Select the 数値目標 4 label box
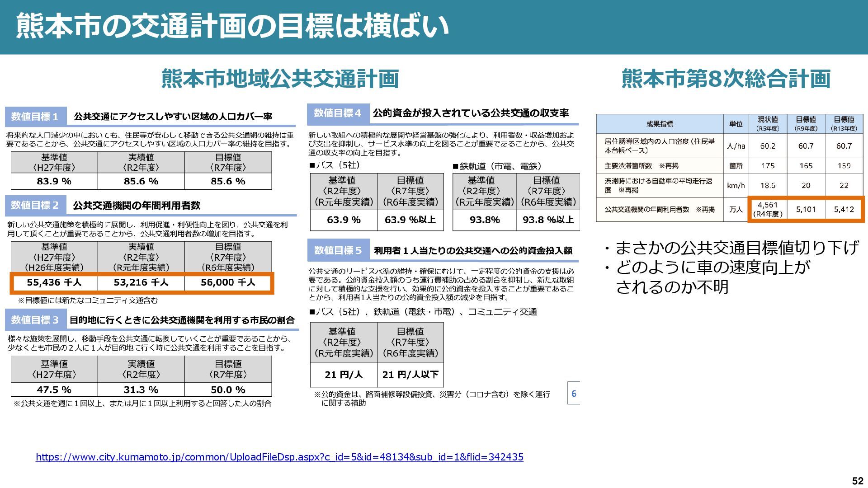The image size is (868, 488). click(338, 113)
